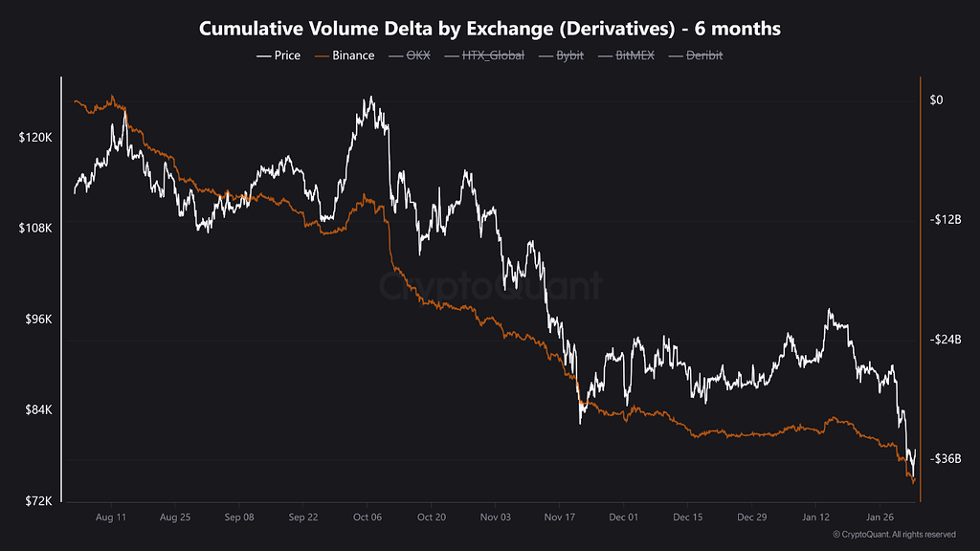
Task: Click the Jan 26 x-axis label
Action: pyautogui.click(x=880, y=517)
